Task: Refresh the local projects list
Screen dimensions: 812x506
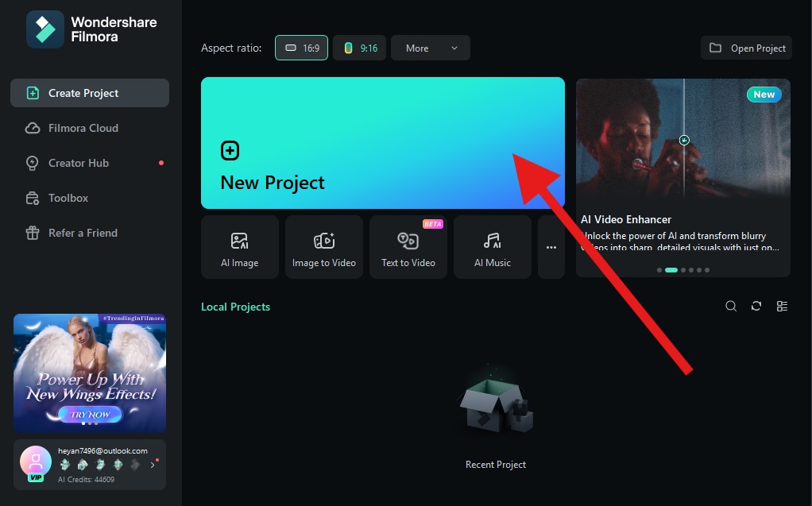Action: point(756,306)
